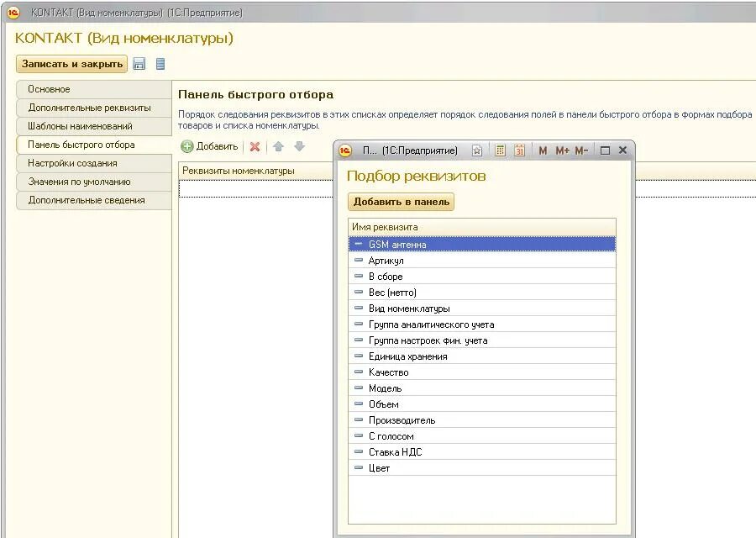
Task: Select the Модель row
Action: click(481, 388)
